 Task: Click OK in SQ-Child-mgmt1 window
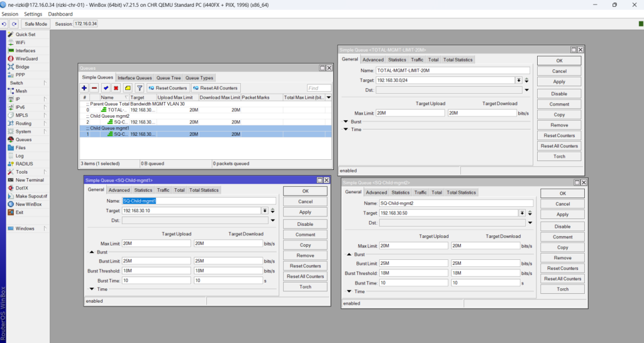[x=305, y=191]
